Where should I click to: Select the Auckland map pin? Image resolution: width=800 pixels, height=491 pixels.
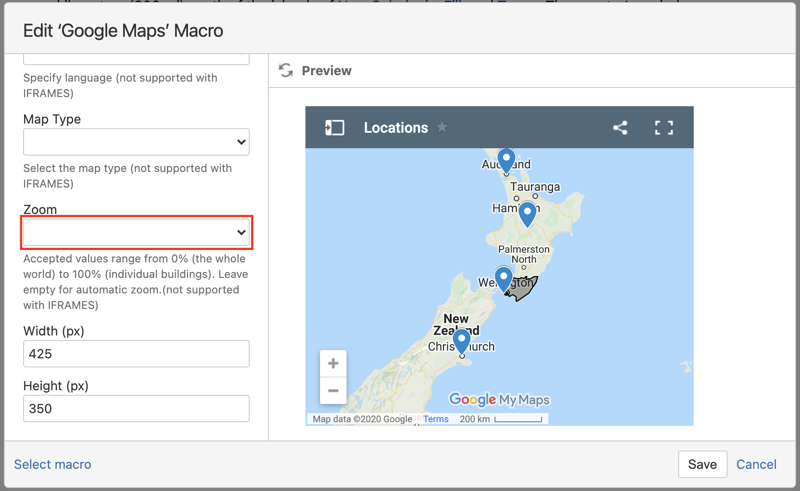click(506, 160)
